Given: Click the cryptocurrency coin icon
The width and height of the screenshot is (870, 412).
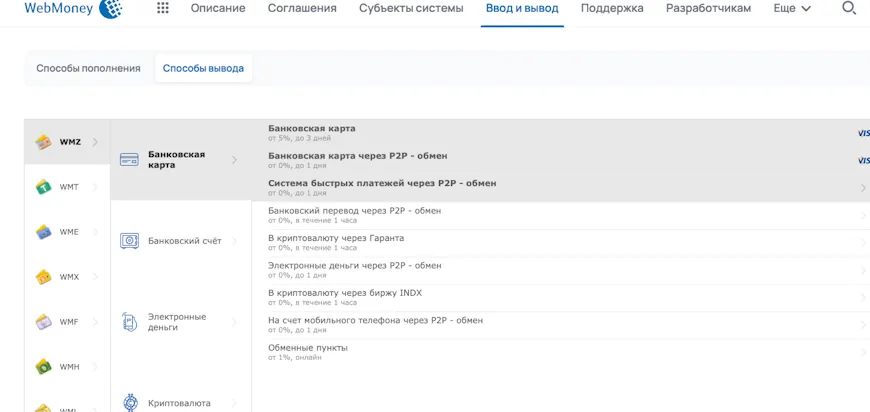Looking at the screenshot, I should [x=129, y=403].
